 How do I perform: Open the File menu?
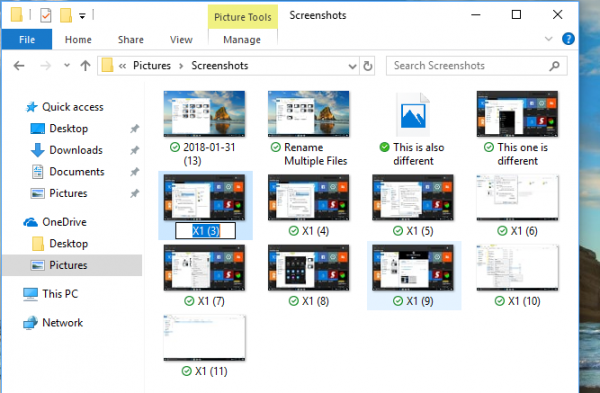pos(27,39)
